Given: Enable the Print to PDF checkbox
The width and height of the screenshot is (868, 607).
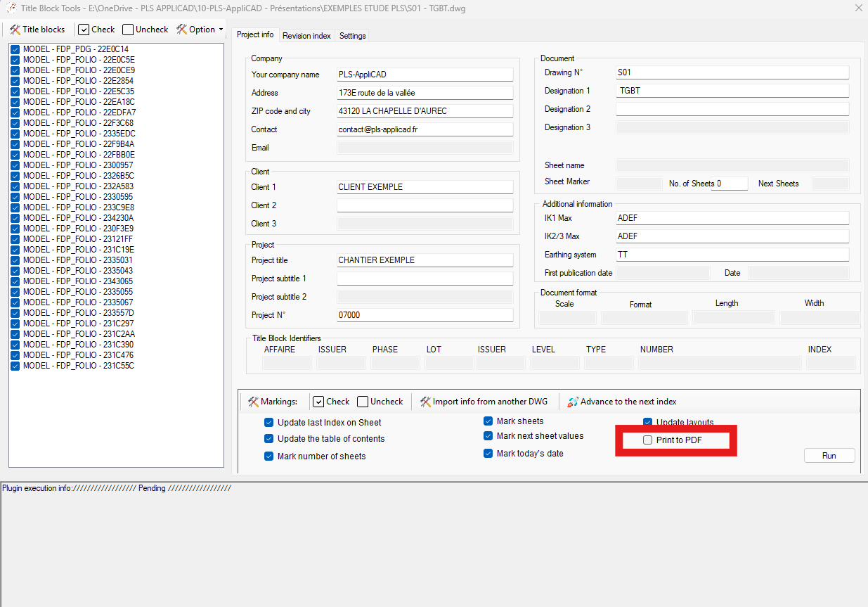Looking at the screenshot, I should pyautogui.click(x=647, y=440).
